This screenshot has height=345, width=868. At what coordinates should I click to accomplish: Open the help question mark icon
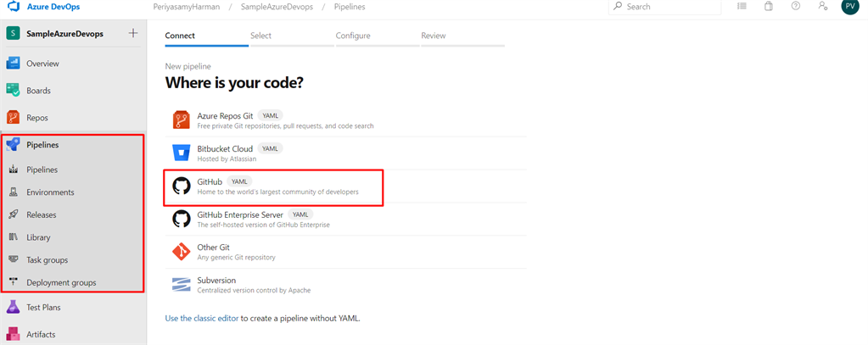pyautogui.click(x=796, y=7)
